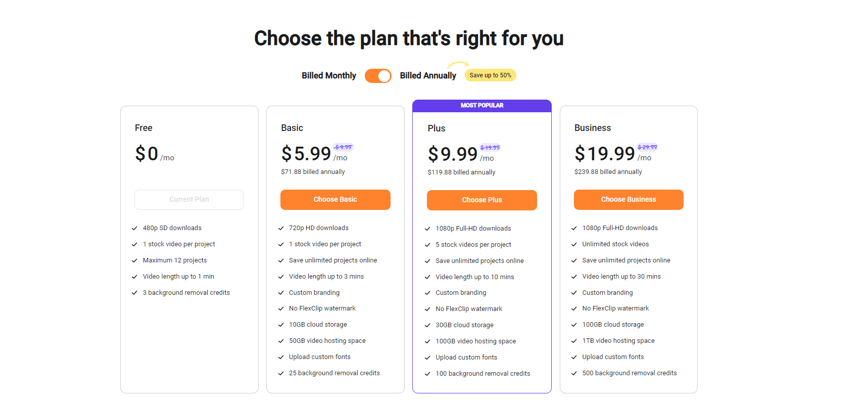Click checkmark beside 480p SD downloads

(134, 228)
